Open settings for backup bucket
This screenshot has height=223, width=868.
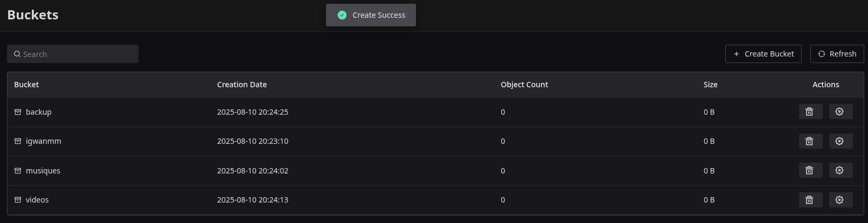(841, 111)
